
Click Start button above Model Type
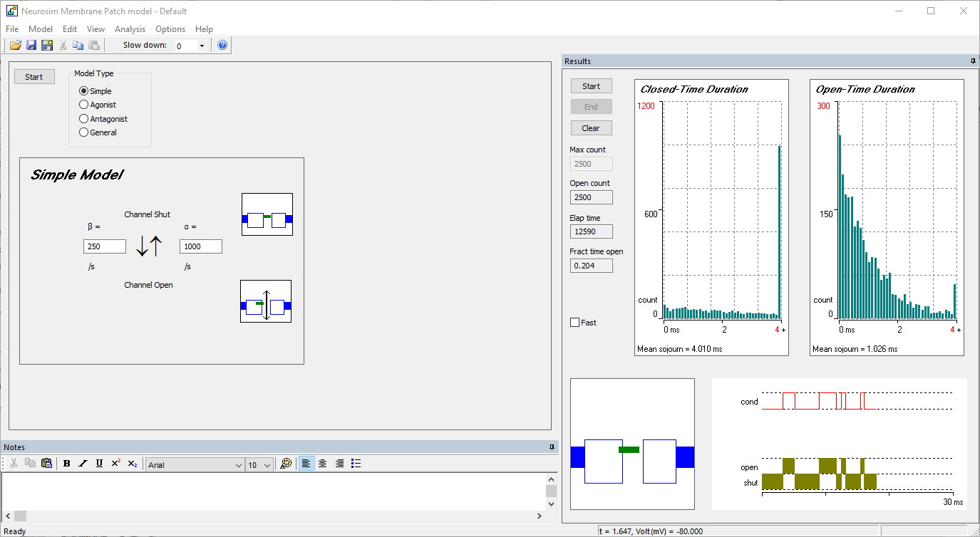[x=34, y=77]
